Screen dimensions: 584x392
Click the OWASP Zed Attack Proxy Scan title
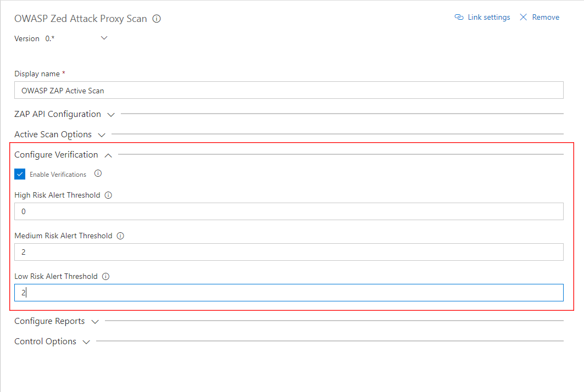point(80,19)
